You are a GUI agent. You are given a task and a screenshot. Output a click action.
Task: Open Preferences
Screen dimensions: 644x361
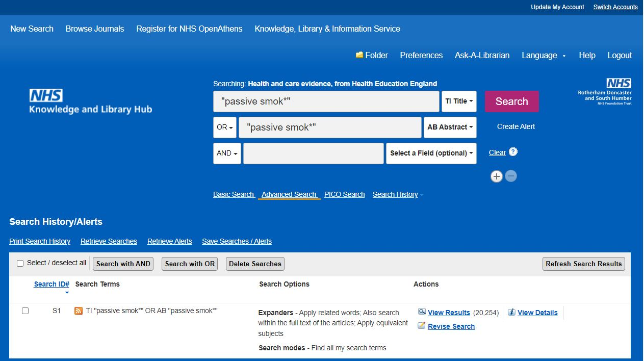[421, 56]
